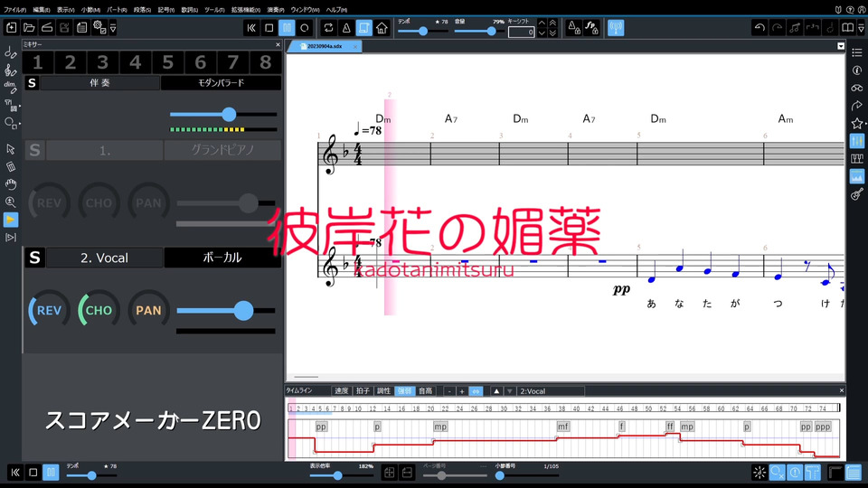Increase key shift by one step
The width and height of the screenshot is (868, 488).
pyautogui.click(x=542, y=23)
